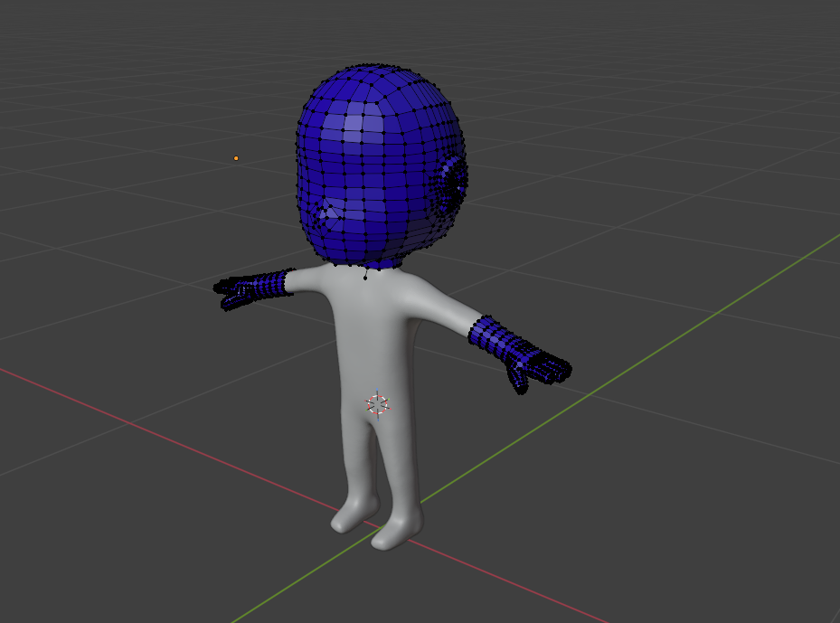Select the orange object origin dot

point(237,156)
